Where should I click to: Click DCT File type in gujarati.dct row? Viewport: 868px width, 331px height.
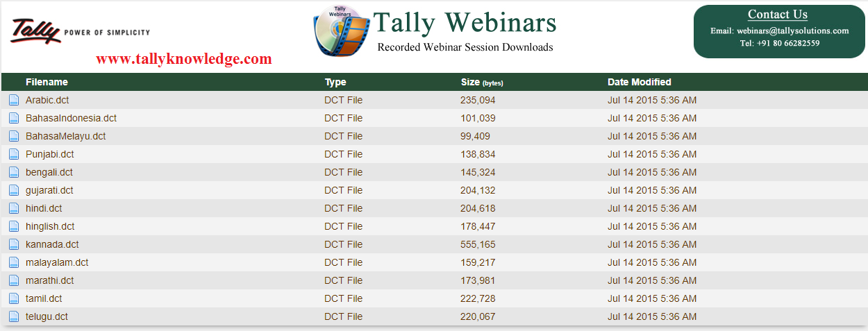[x=343, y=190]
